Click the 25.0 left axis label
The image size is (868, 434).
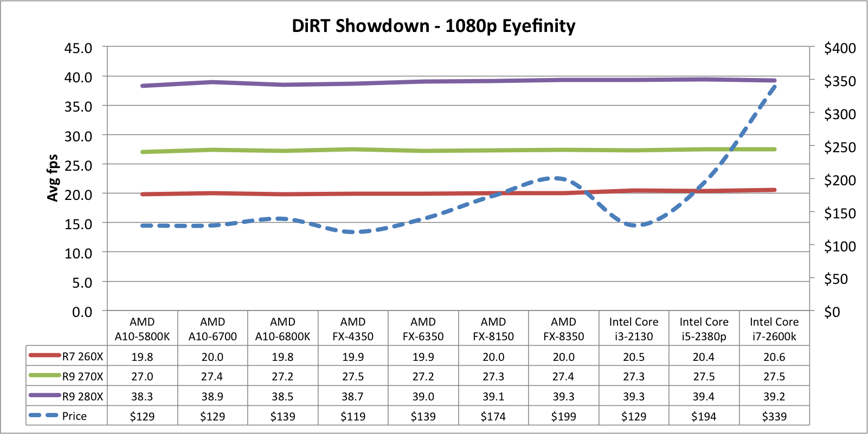78,166
